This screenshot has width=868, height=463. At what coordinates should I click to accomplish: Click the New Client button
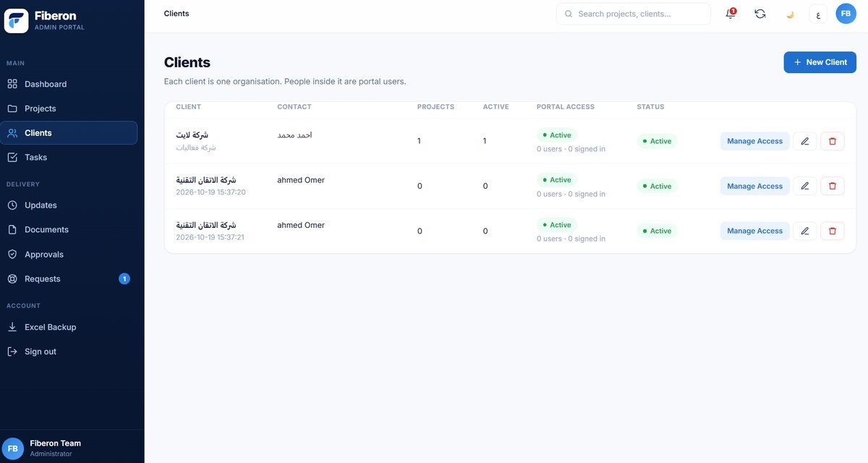820,62
